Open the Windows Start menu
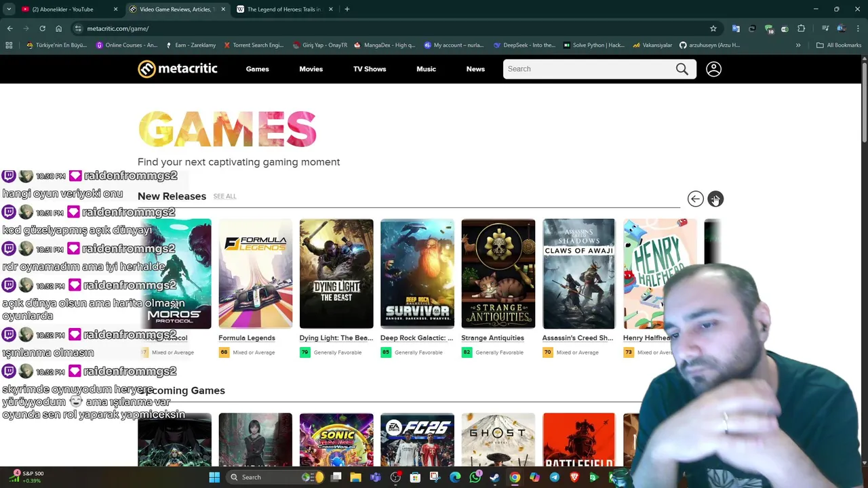This screenshot has height=488, width=868. point(214,477)
